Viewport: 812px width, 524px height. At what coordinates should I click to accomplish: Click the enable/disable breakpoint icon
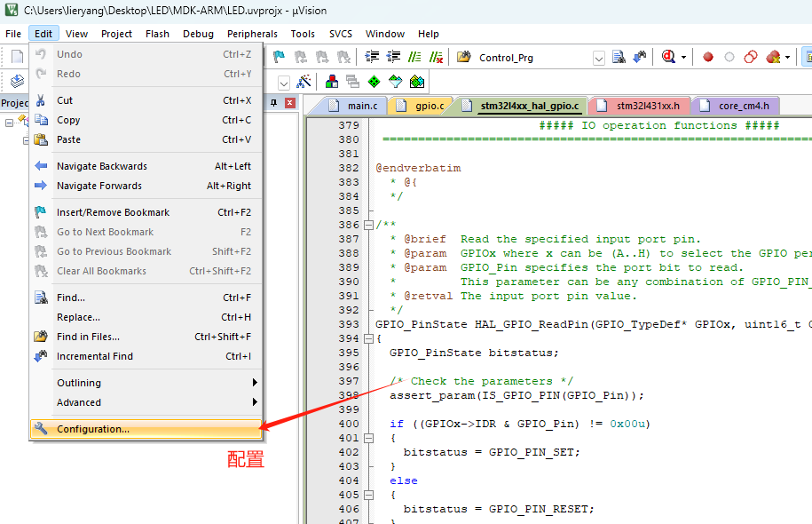(x=729, y=57)
